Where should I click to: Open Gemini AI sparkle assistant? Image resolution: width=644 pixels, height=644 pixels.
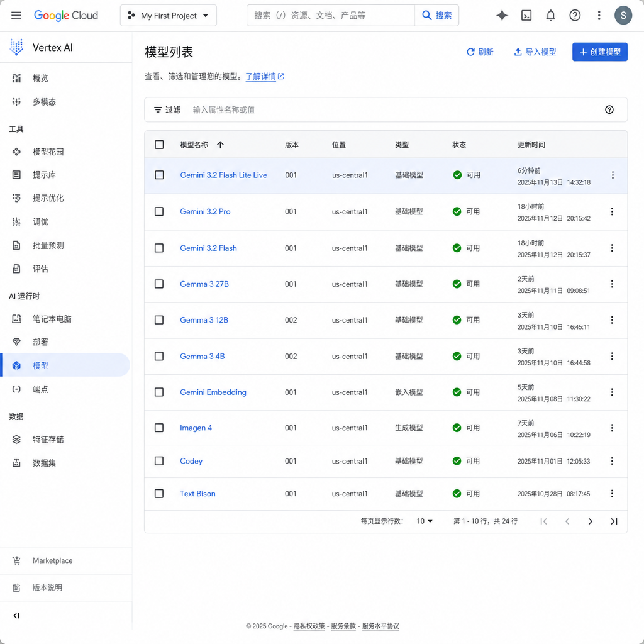click(x=502, y=16)
